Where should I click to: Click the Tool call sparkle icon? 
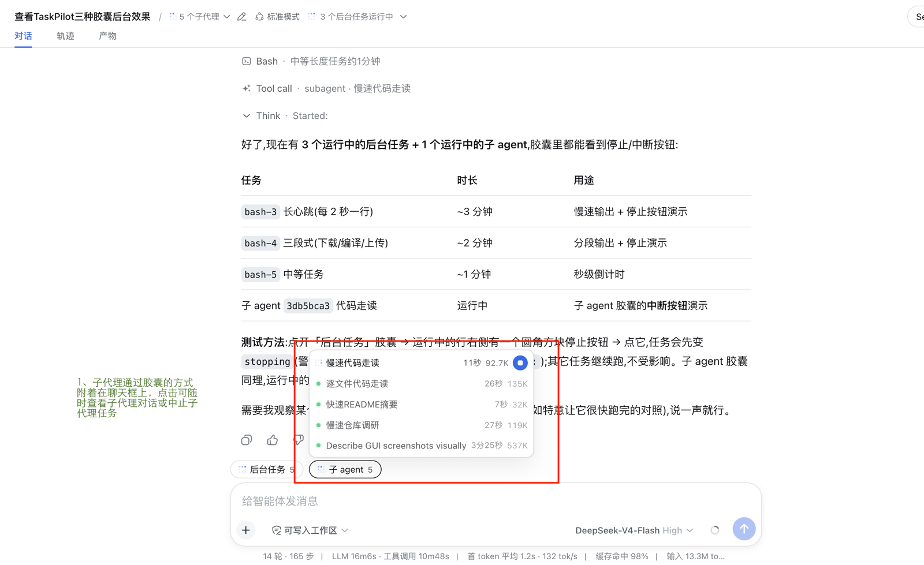click(247, 88)
